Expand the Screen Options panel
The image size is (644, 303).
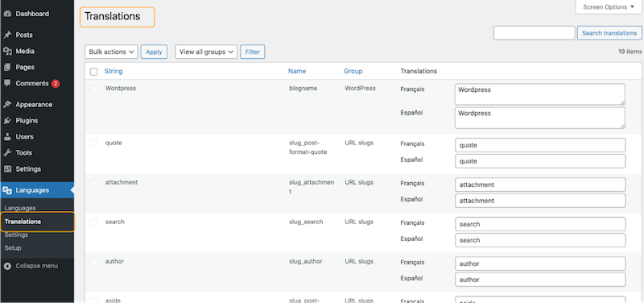click(609, 7)
